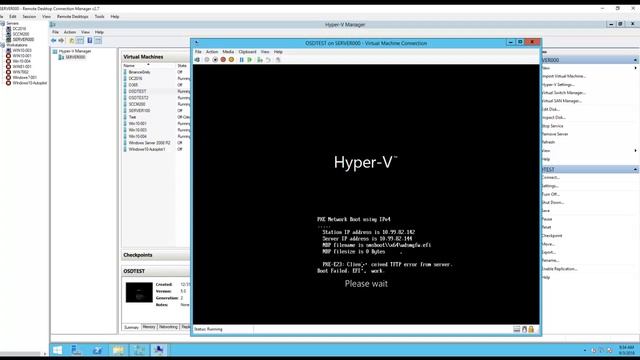This screenshot has height=360, width=640.
Task: Click green Reset VM toolbar icon
Action: pyautogui.click(x=249, y=60)
